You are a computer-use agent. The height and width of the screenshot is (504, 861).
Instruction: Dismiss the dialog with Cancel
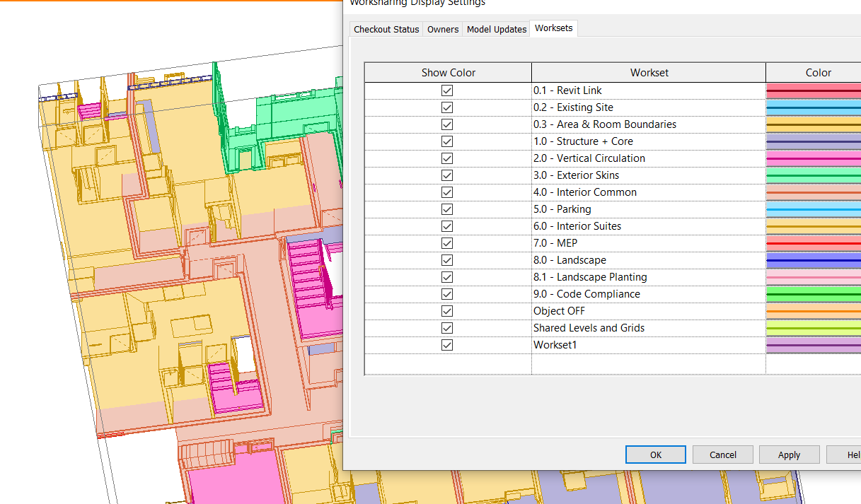click(x=722, y=454)
